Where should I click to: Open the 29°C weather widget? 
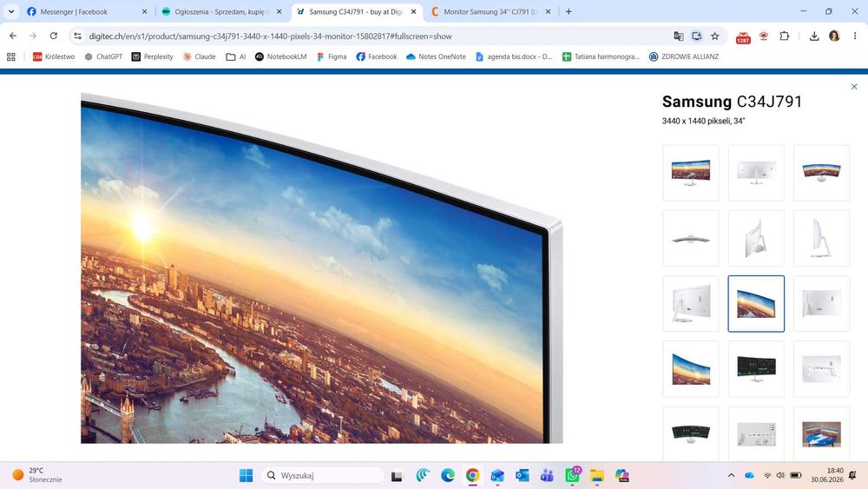coord(37,474)
